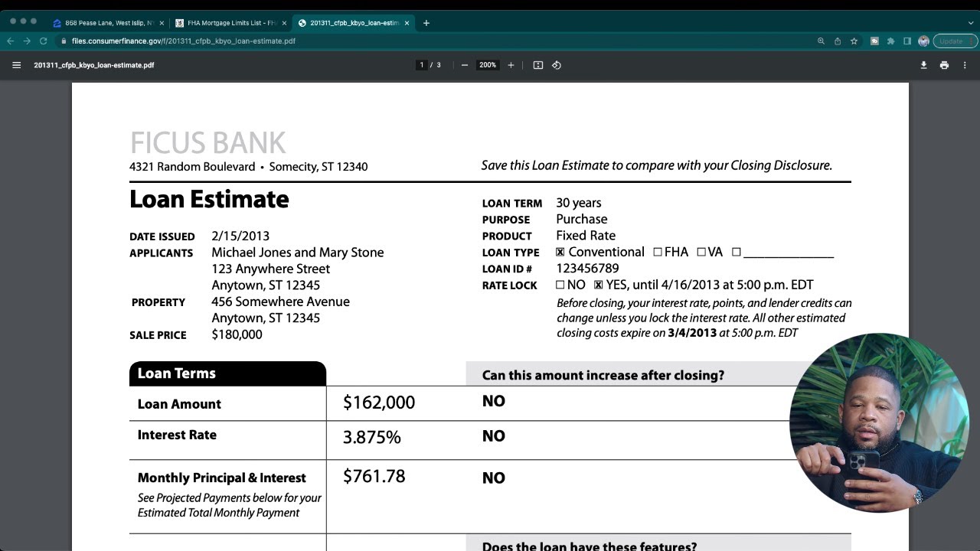Open a new browser tab
The image size is (980, 551).
pos(426,23)
